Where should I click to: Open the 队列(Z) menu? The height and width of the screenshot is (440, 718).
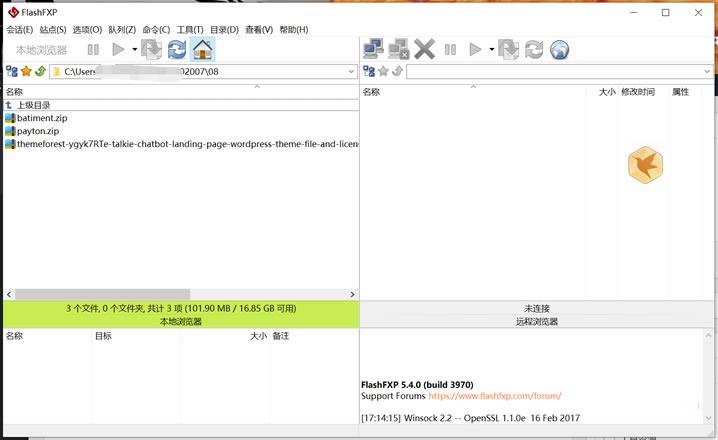[122, 30]
